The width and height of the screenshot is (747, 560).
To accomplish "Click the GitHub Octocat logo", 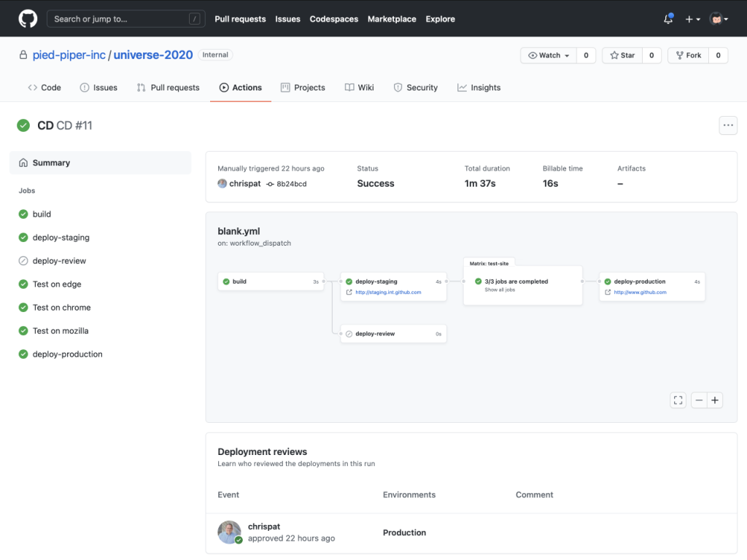I will tap(28, 19).
